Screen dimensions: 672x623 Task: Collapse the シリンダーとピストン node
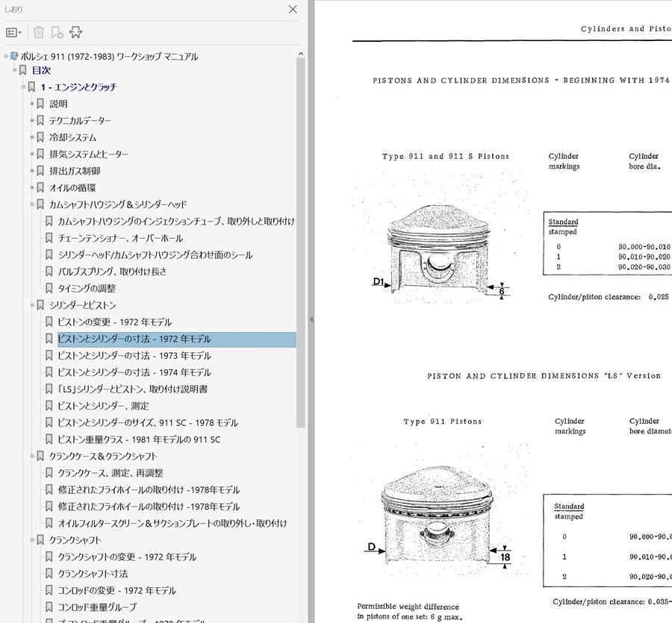[31, 305]
